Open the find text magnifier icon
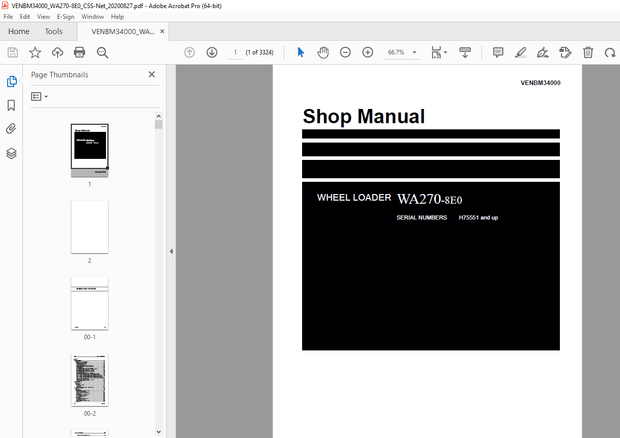620x438 pixels. pyautogui.click(x=102, y=53)
